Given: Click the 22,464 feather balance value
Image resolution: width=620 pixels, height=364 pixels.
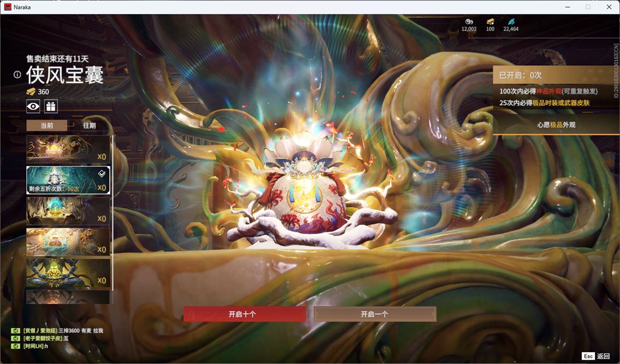Looking at the screenshot, I should (x=511, y=29).
